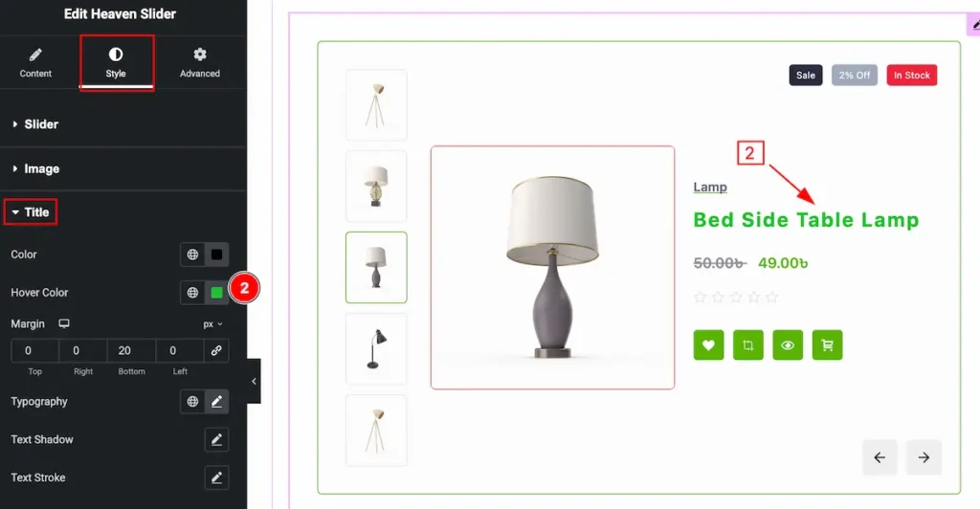Open Typography edit pencil icon
980x509 pixels.
[216, 402]
